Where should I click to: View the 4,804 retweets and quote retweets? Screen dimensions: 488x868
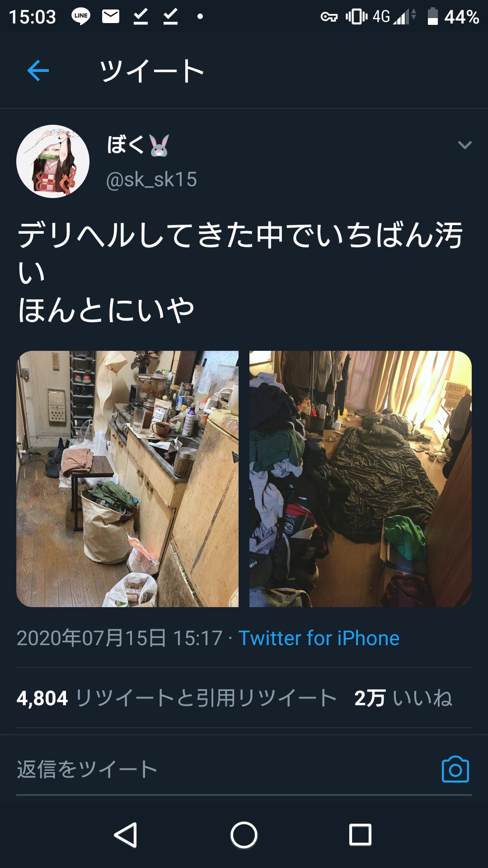[x=177, y=698]
